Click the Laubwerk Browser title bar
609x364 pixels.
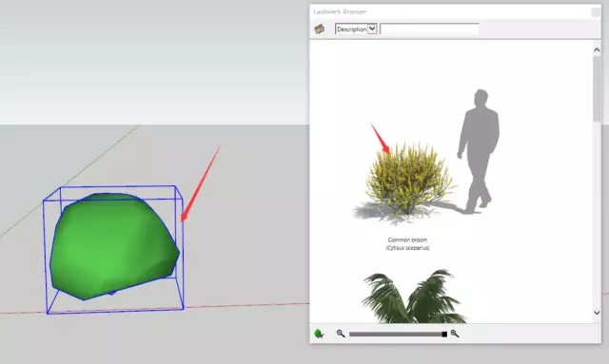coord(450,11)
